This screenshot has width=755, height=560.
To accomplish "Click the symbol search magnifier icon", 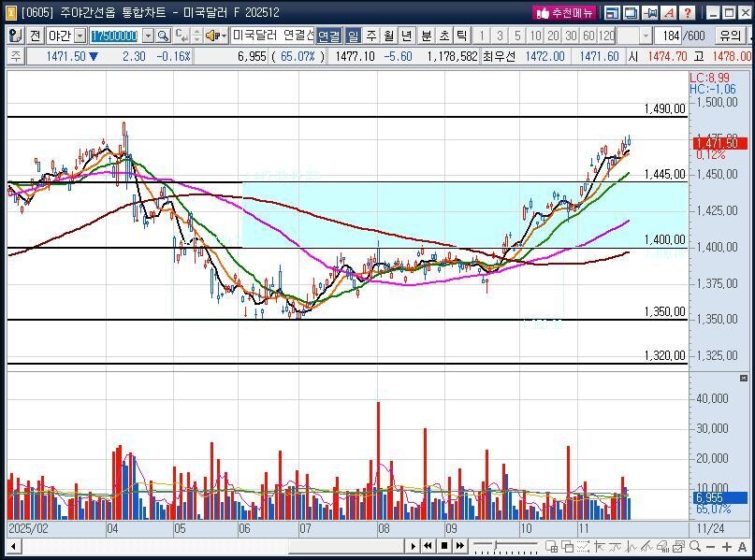I will tap(162, 36).
